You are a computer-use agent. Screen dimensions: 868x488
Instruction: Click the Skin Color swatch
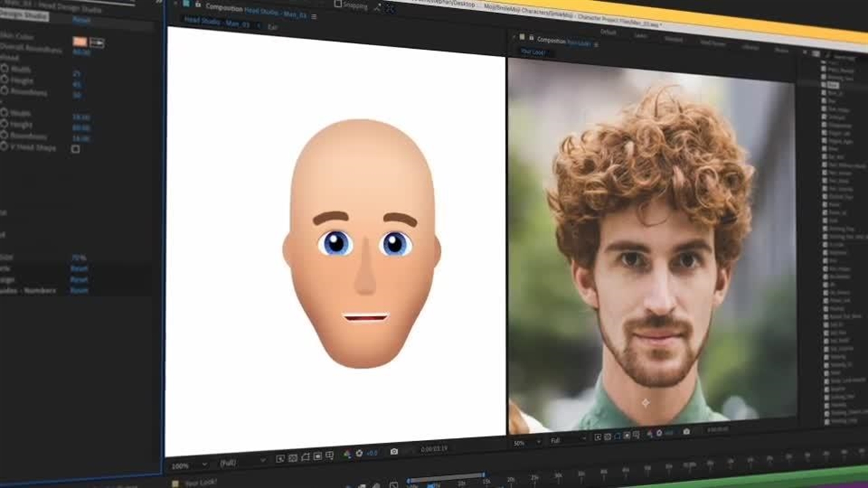(x=80, y=42)
